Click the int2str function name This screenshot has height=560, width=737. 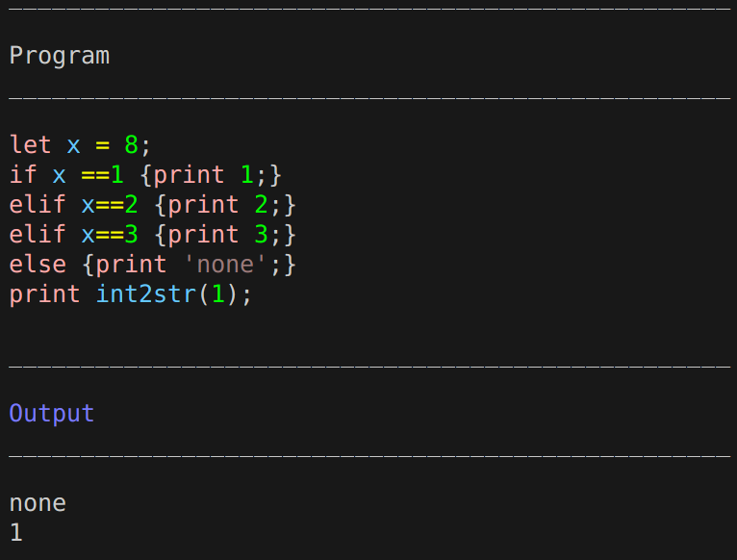pyautogui.click(x=146, y=294)
